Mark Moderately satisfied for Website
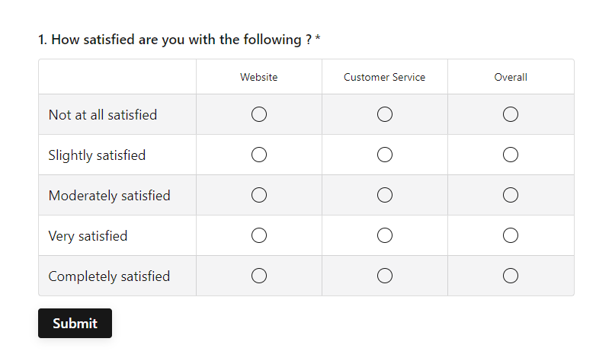The width and height of the screenshot is (612, 364). [x=259, y=195]
